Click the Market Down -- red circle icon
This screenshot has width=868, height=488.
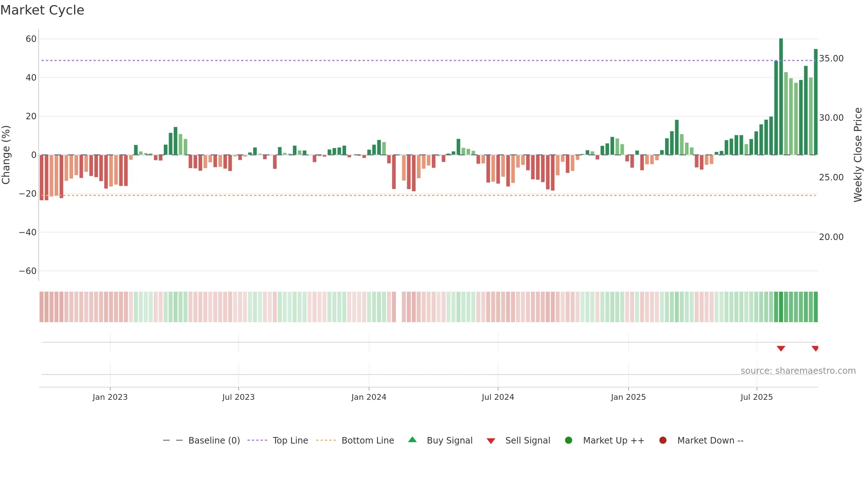663,440
